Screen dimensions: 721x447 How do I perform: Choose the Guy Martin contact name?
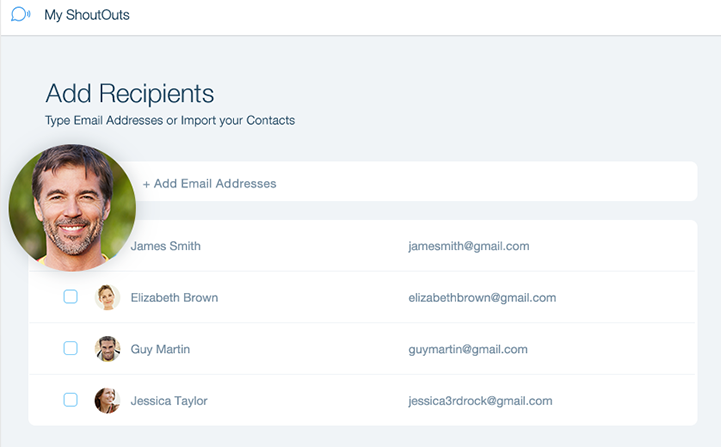[160, 349]
